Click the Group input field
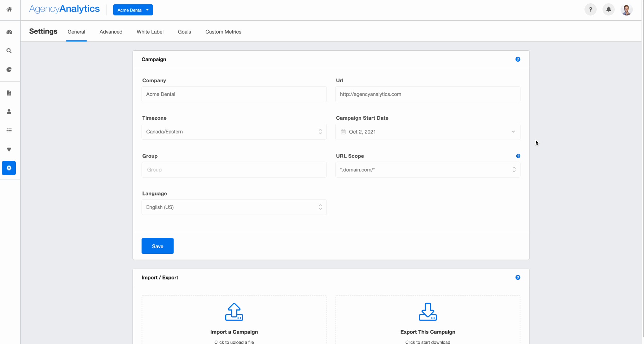Screen dimensions: 644x344 click(x=234, y=170)
